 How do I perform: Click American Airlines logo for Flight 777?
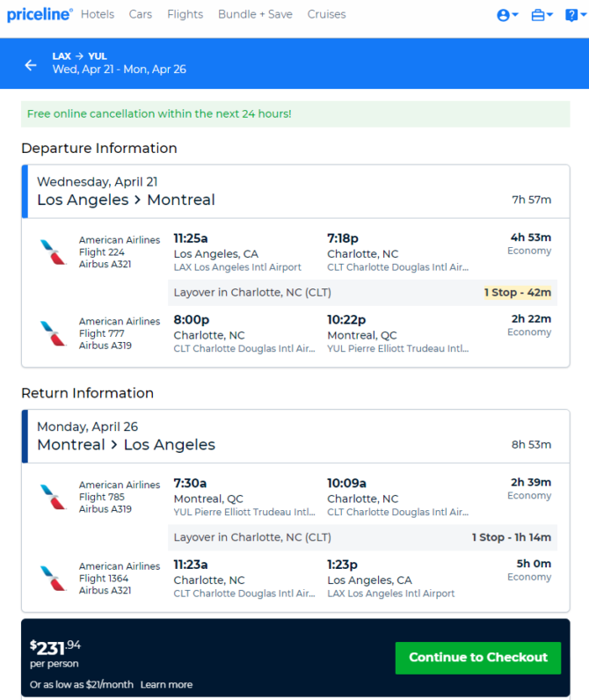point(53,333)
